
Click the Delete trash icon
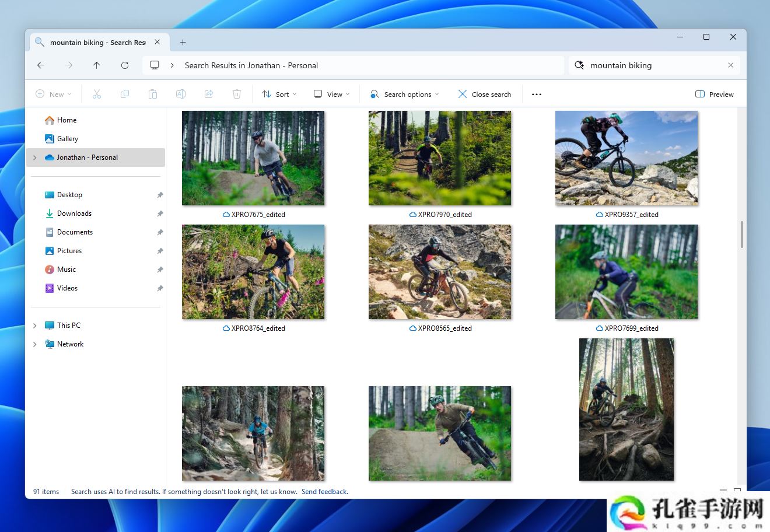tap(237, 93)
